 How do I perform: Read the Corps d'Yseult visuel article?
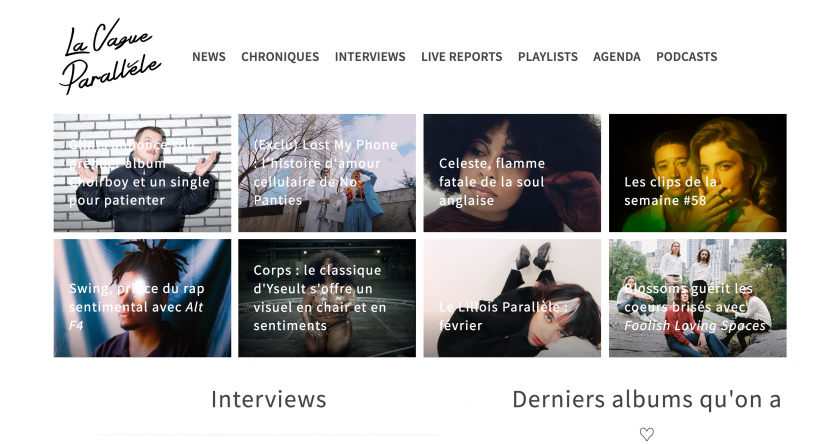(x=327, y=298)
